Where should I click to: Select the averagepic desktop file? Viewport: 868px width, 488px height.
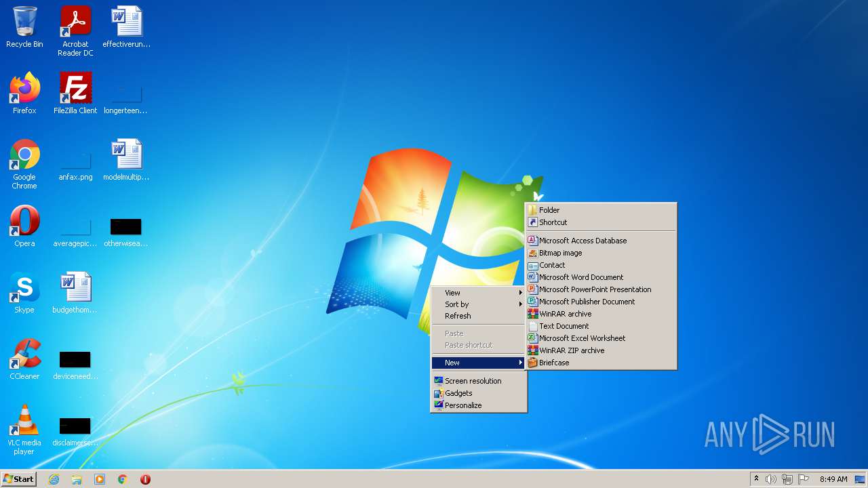[75, 233]
